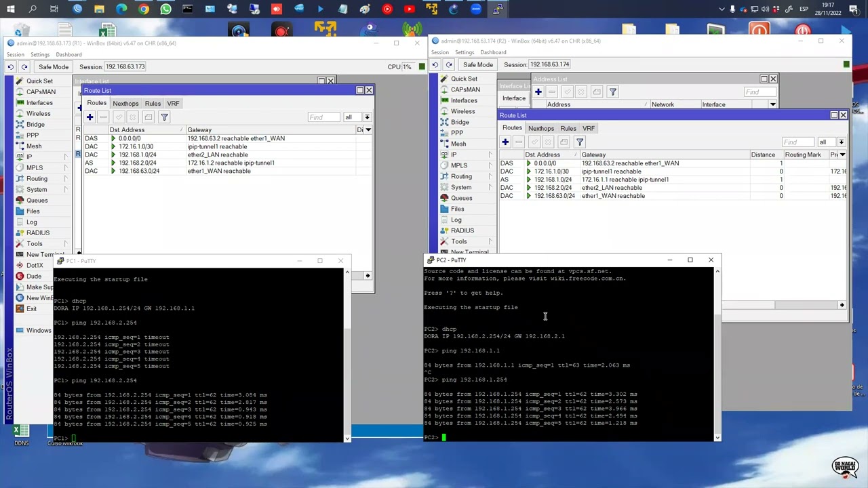The image size is (868, 488).
Task: Select 0.0.0.0/0 default route in R2
Action: click(x=671, y=163)
